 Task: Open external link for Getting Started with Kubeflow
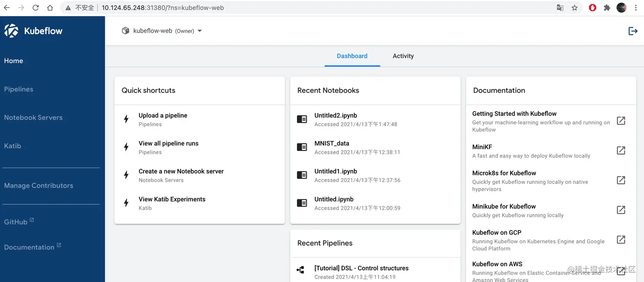click(621, 121)
